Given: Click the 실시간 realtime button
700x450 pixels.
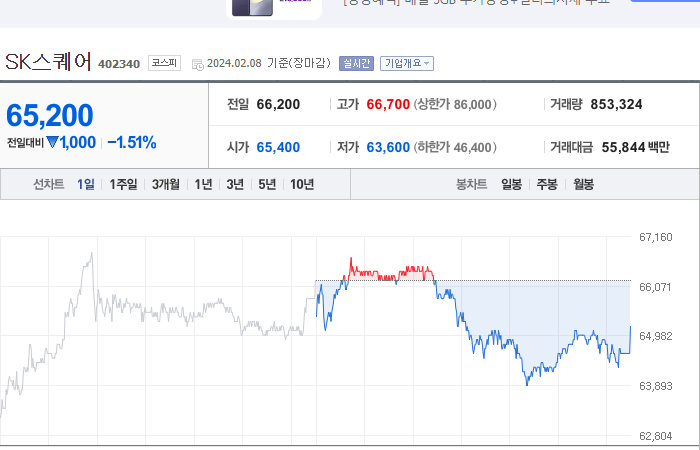Looking at the screenshot, I should coord(356,63).
